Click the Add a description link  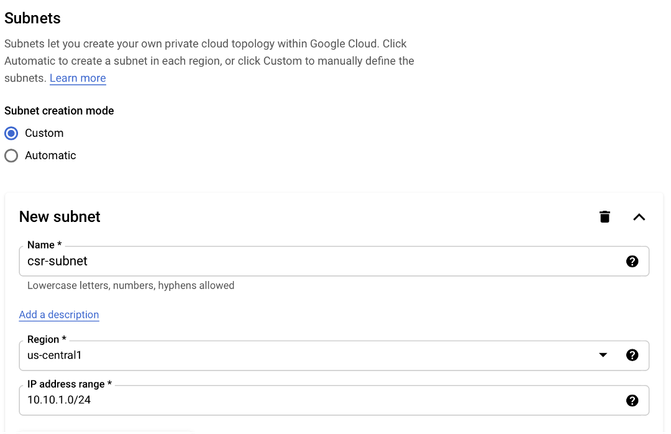[x=59, y=315]
